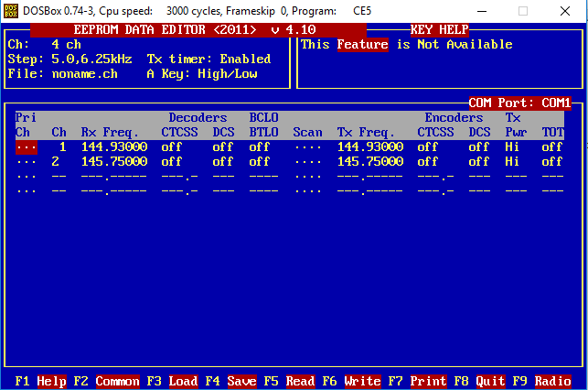Click the DOSBox icon in title bar
Image resolution: width=588 pixels, height=390 pixels.
[13, 11]
